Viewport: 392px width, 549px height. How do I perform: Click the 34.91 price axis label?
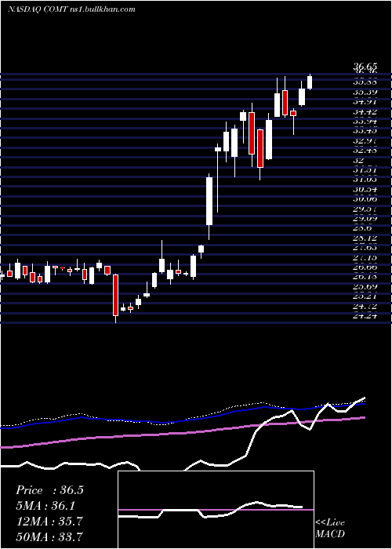click(x=365, y=102)
